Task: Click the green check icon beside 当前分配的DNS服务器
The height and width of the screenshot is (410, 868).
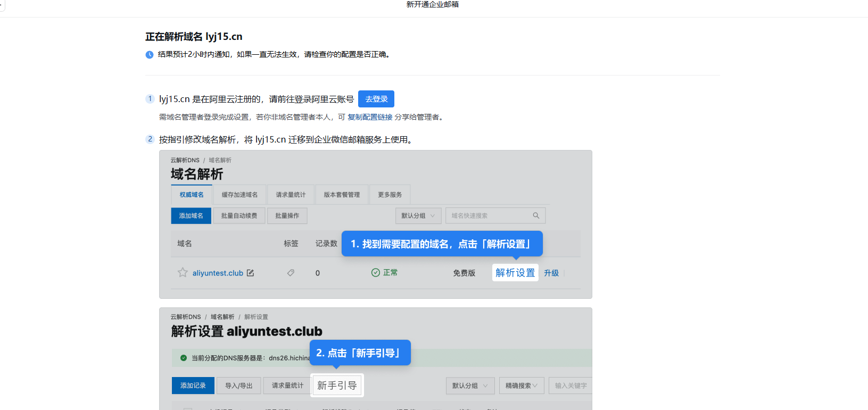Action: pyautogui.click(x=184, y=358)
